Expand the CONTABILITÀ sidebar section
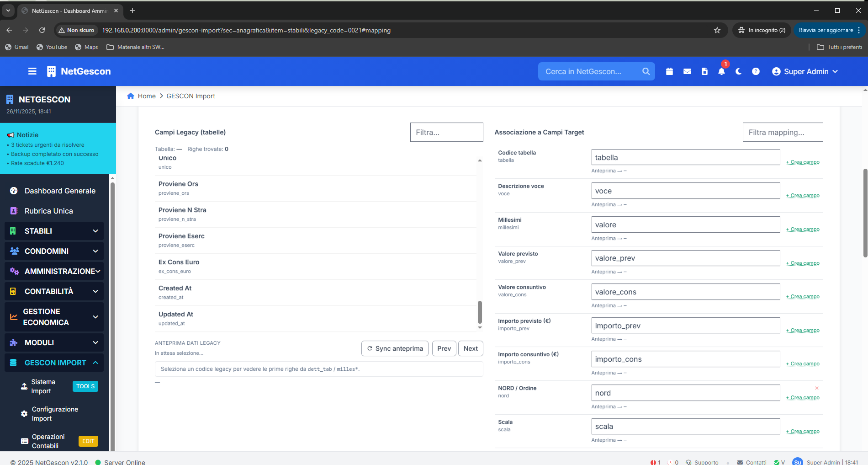Viewport: 868px width, 465px height. tap(54, 291)
